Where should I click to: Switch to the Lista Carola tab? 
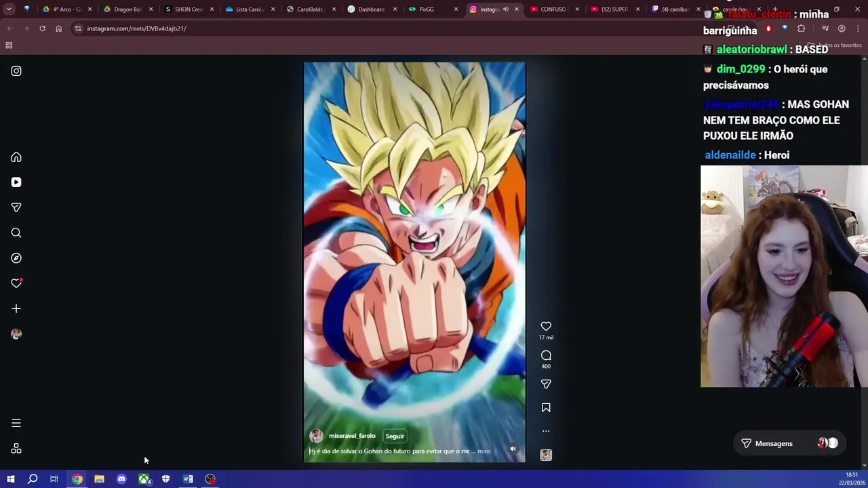[250, 9]
